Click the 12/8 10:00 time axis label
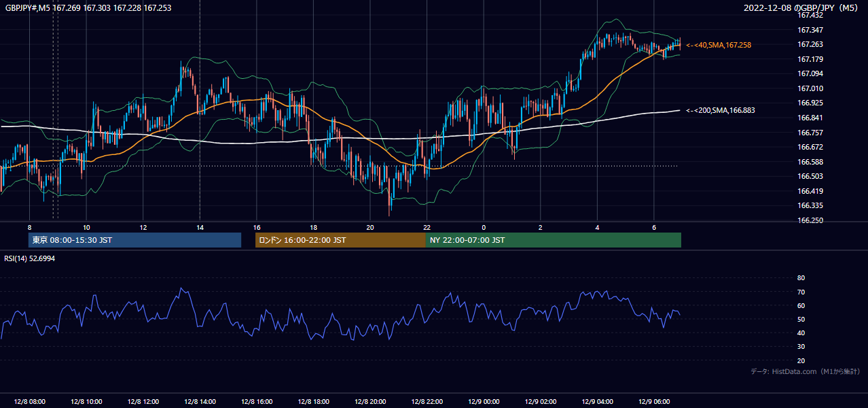 (86, 402)
